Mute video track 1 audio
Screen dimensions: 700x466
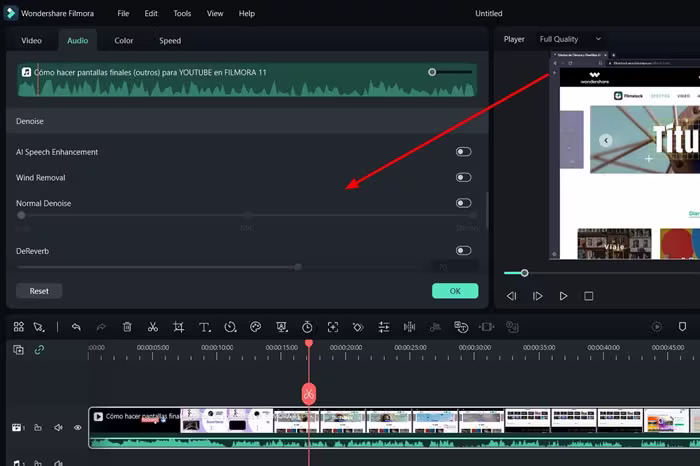click(x=58, y=428)
